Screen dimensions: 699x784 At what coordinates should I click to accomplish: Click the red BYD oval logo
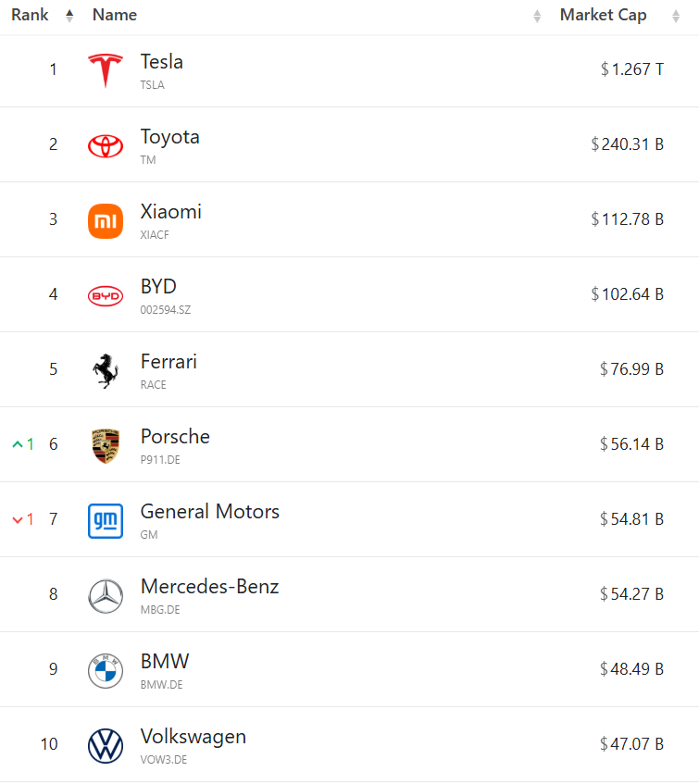pyautogui.click(x=106, y=296)
